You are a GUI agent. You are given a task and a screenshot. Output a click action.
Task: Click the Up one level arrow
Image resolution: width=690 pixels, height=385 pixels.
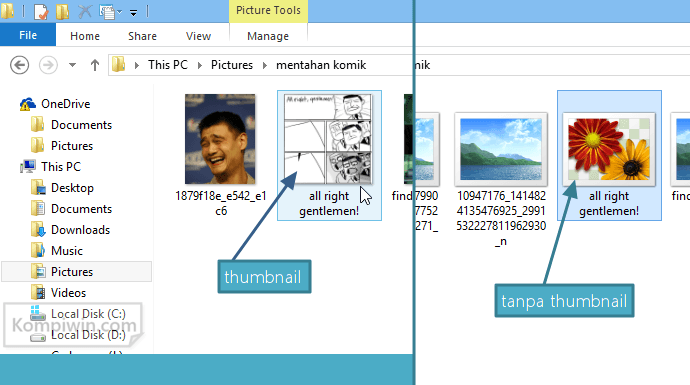(x=95, y=66)
